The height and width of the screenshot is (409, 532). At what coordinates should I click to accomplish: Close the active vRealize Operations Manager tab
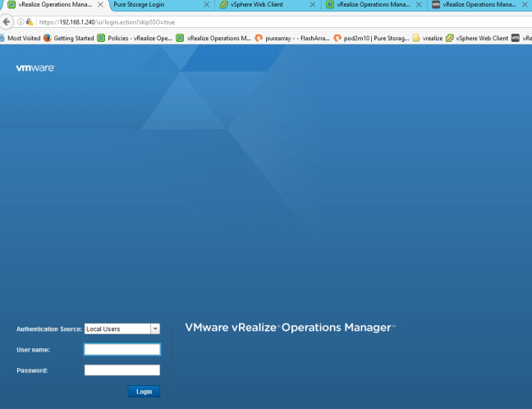coord(100,5)
